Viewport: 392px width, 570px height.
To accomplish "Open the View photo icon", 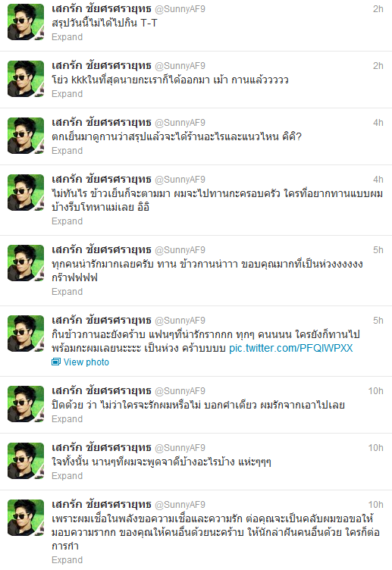I will point(55,362).
